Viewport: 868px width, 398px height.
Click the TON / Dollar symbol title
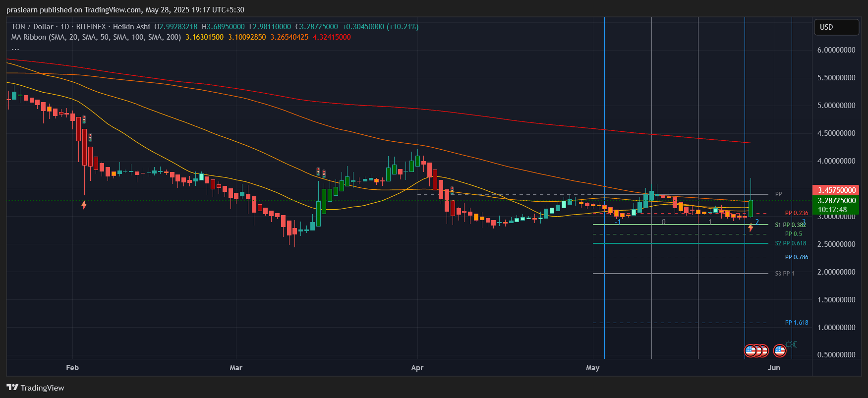(x=32, y=27)
